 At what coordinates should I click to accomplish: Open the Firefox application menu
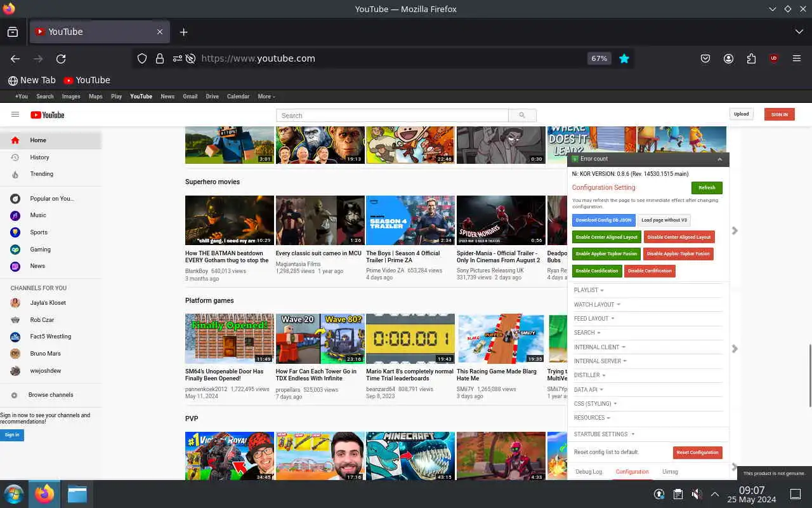pos(797,58)
